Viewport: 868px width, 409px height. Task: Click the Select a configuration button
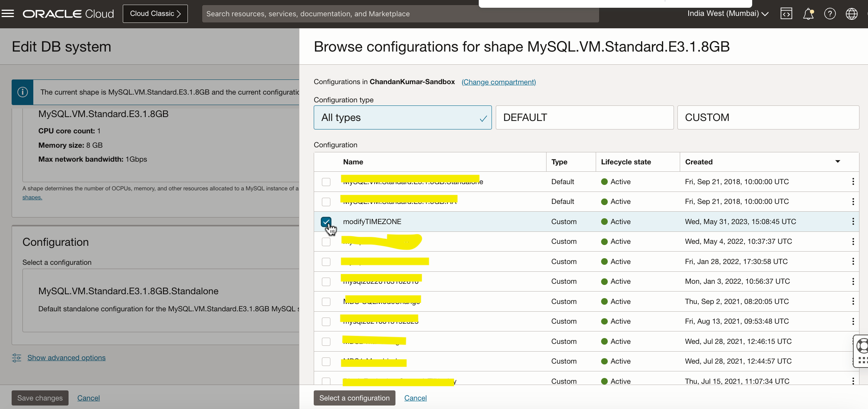tap(354, 398)
